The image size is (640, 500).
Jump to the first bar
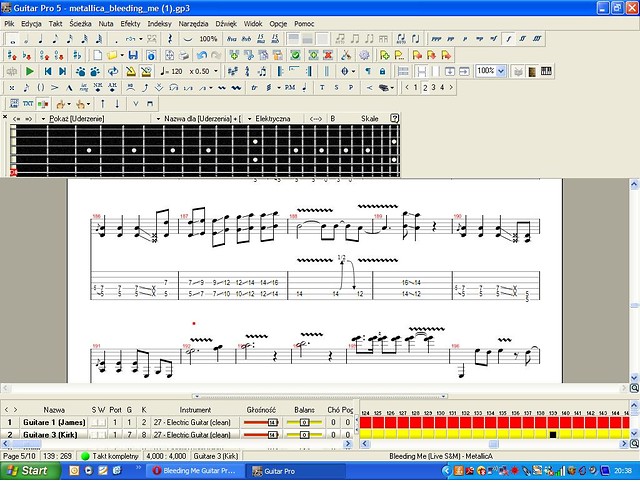coord(48,71)
